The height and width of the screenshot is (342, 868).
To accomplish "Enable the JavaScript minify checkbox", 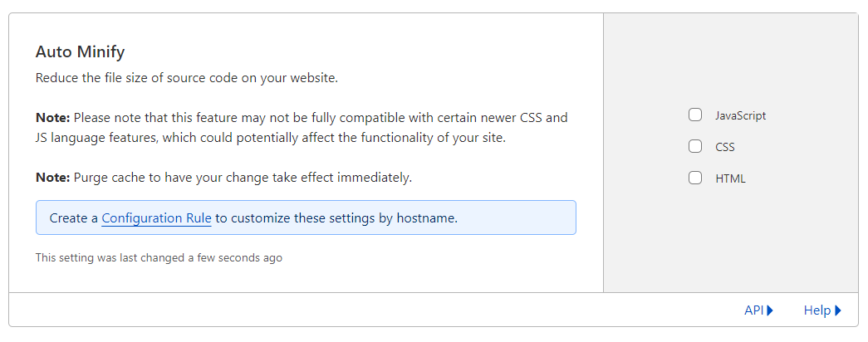I will pyautogui.click(x=694, y=115).
